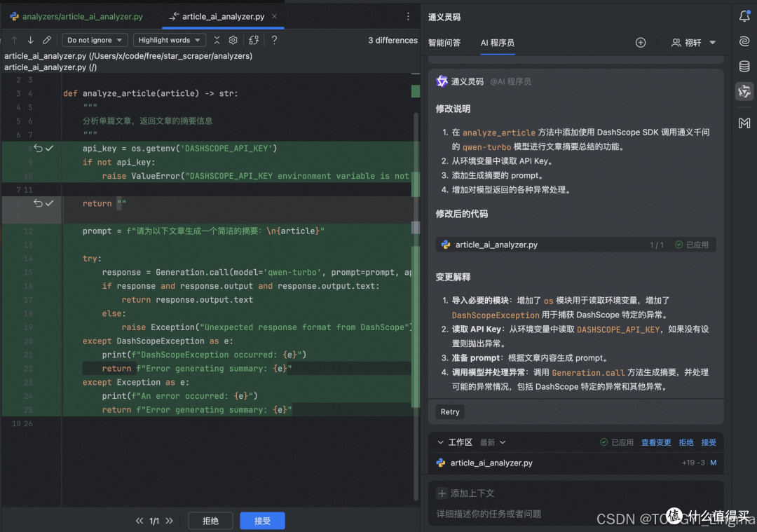Image resolution: width=757 pixels, height=532 pixels.
Task: Click the def analyze_article code line
Action: click(x=150, y=93)
